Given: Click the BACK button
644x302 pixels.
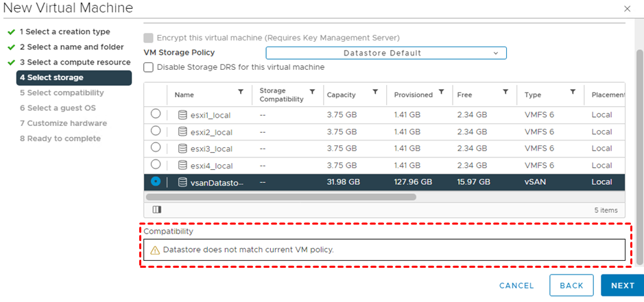Looking at the screenshot, I should tap(571, 286).
